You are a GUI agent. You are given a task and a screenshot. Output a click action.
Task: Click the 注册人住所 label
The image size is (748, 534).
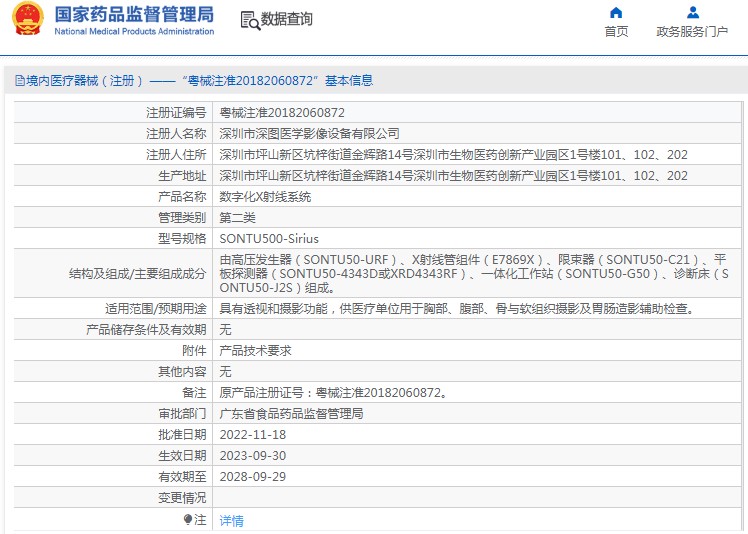(176, 155)
